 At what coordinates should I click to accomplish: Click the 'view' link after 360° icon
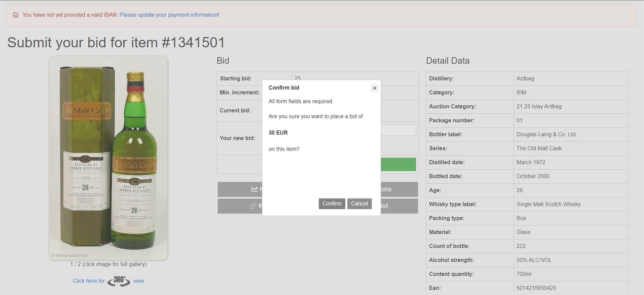pyautogui.click(x=138, y=281)
